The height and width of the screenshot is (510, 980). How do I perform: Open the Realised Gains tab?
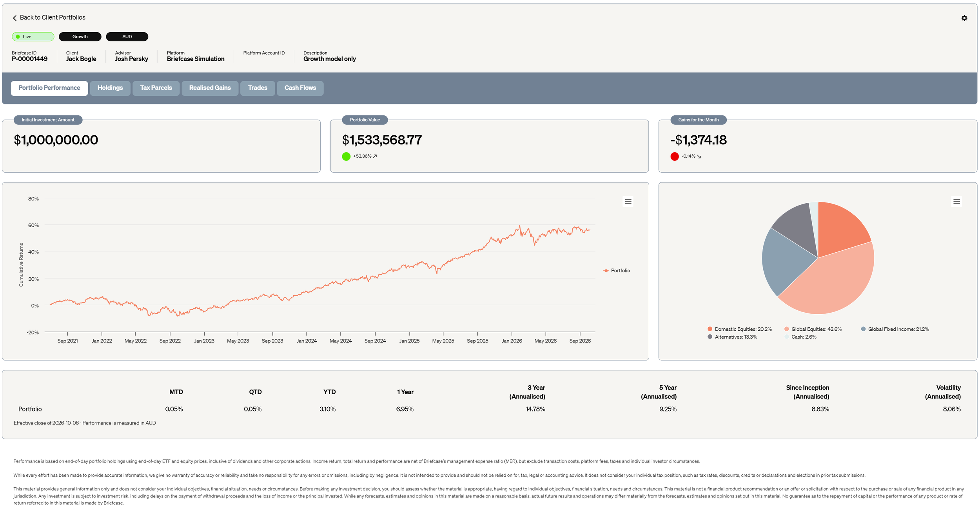[210, 88]
